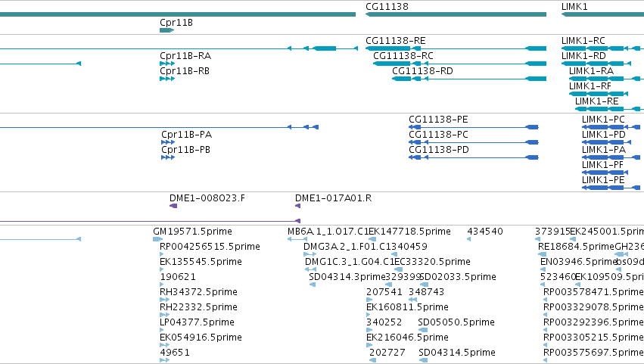Select RP004256515.5prime EST
This screenshot has width=644, height=364.
pos(161,254)
